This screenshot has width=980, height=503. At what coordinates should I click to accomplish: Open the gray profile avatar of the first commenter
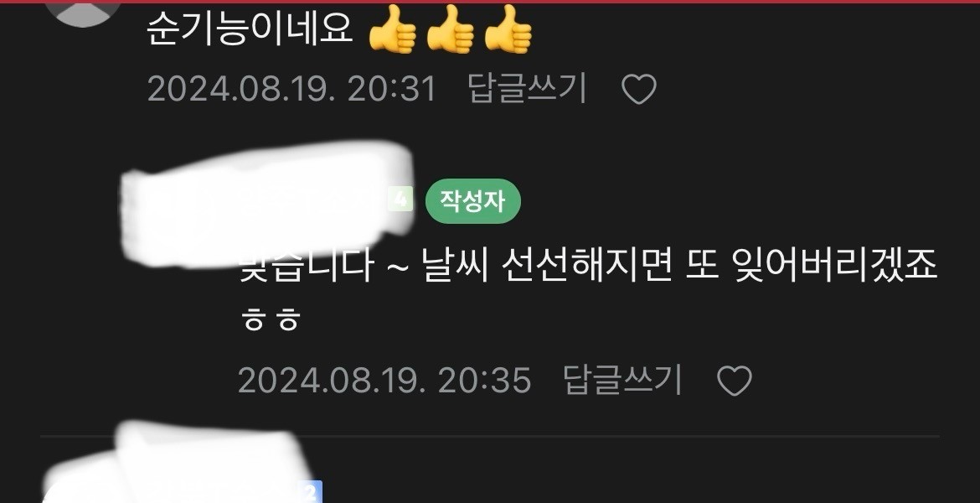click(x=83, y=13)
